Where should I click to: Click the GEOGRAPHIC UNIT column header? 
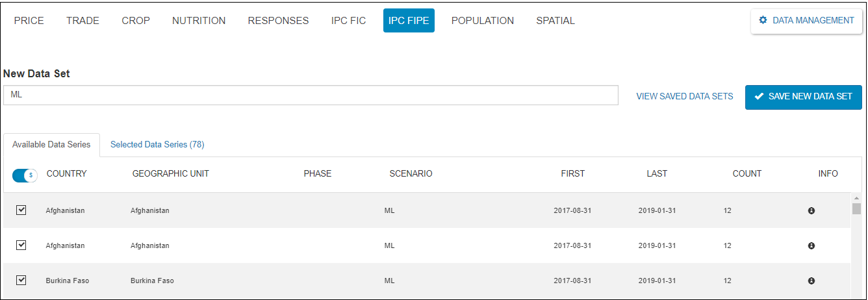170,174
